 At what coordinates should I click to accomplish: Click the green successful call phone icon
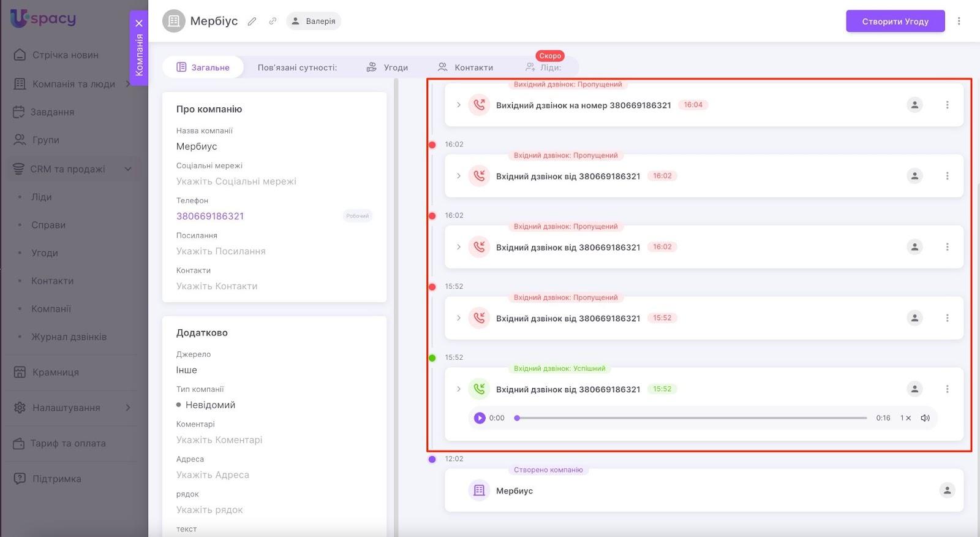479,389
